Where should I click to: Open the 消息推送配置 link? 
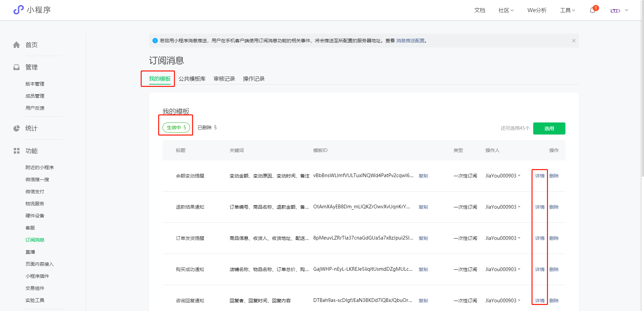click(x=410, y=41)
